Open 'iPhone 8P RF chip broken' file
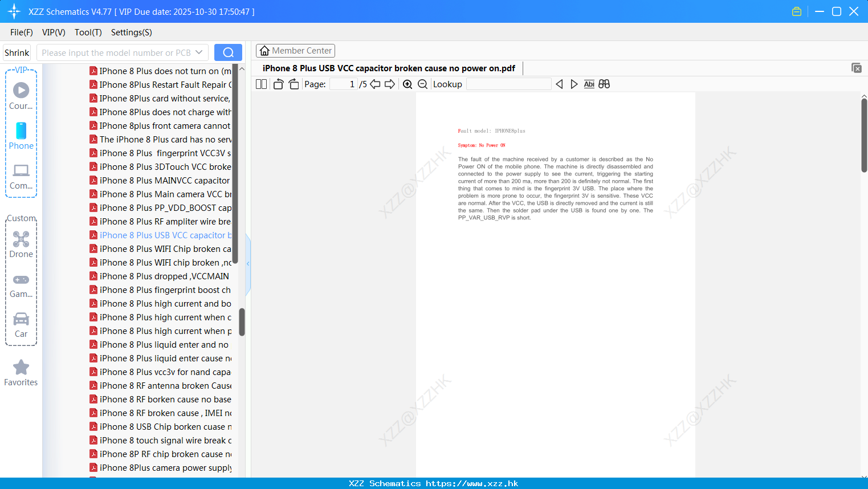 coord(161,454)
